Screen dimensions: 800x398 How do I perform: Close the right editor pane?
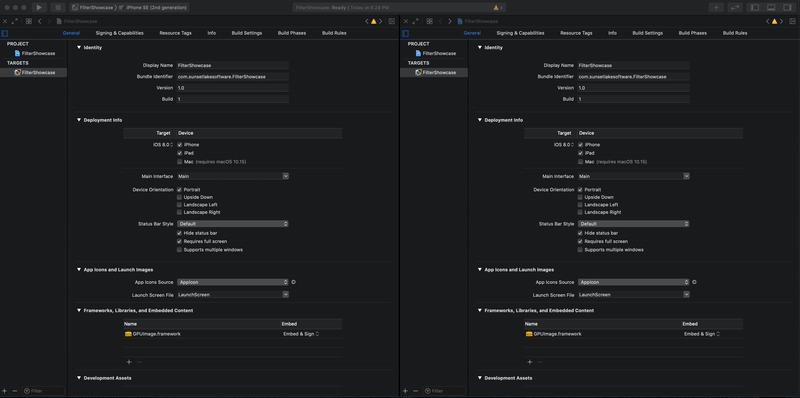click(406, 21)
